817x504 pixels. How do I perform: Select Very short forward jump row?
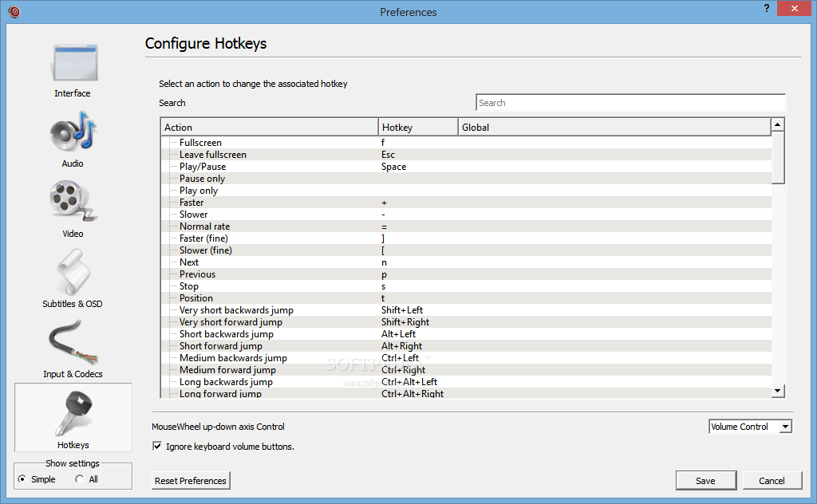[x=466, y=321]
